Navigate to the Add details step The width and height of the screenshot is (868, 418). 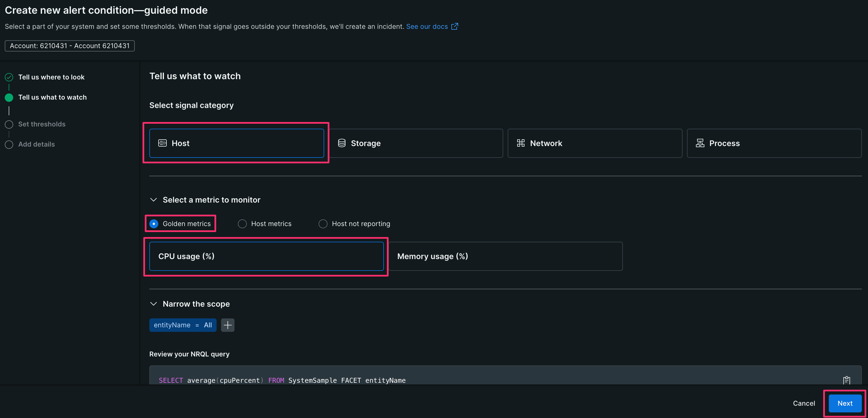point(36,144)
